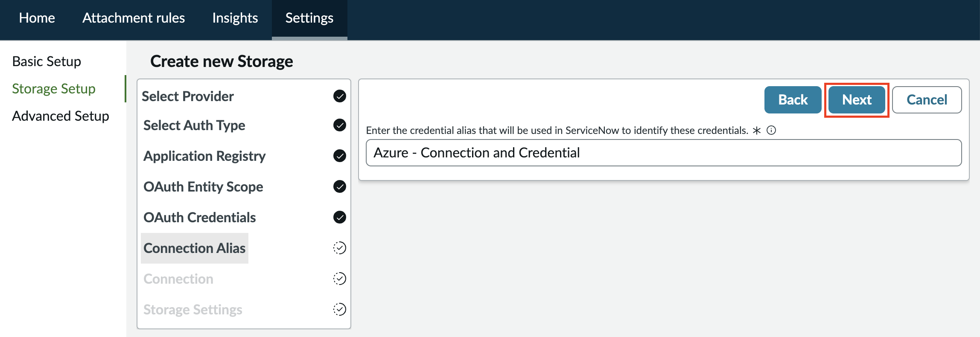
Task: Go to the Select Provider step
Action: click(188, 96)
